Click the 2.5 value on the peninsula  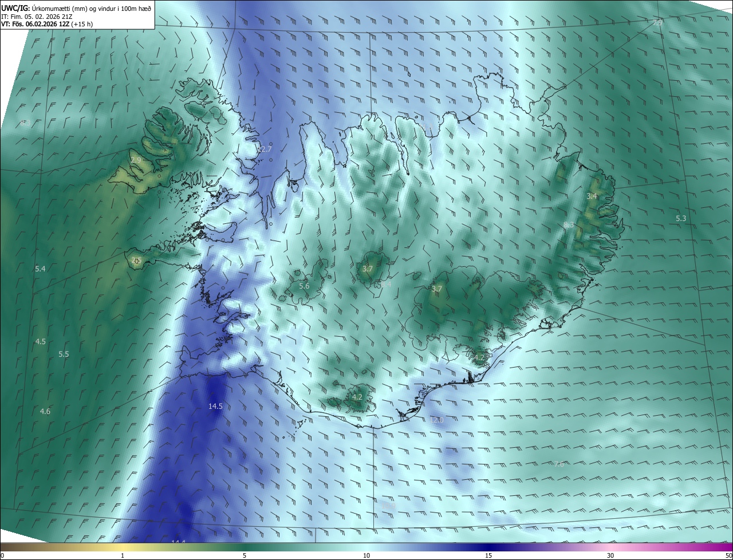(x=136, y=260)
